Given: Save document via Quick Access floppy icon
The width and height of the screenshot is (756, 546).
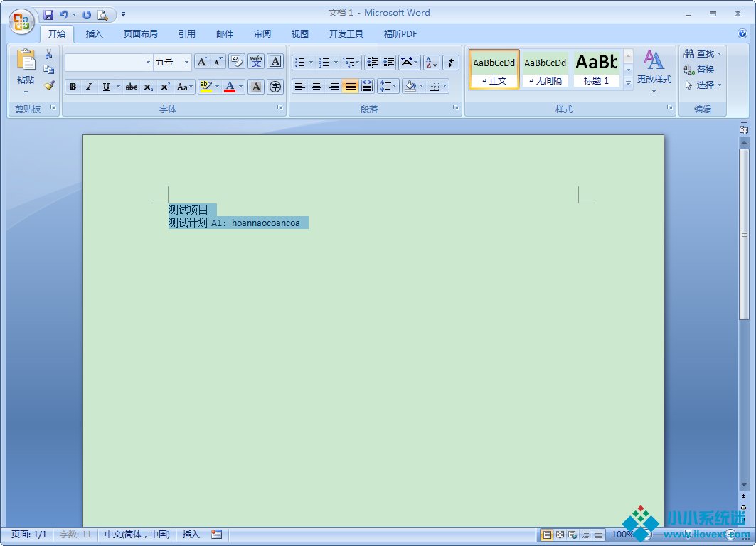Looking at the screenshot, I should tap(48, 14).
